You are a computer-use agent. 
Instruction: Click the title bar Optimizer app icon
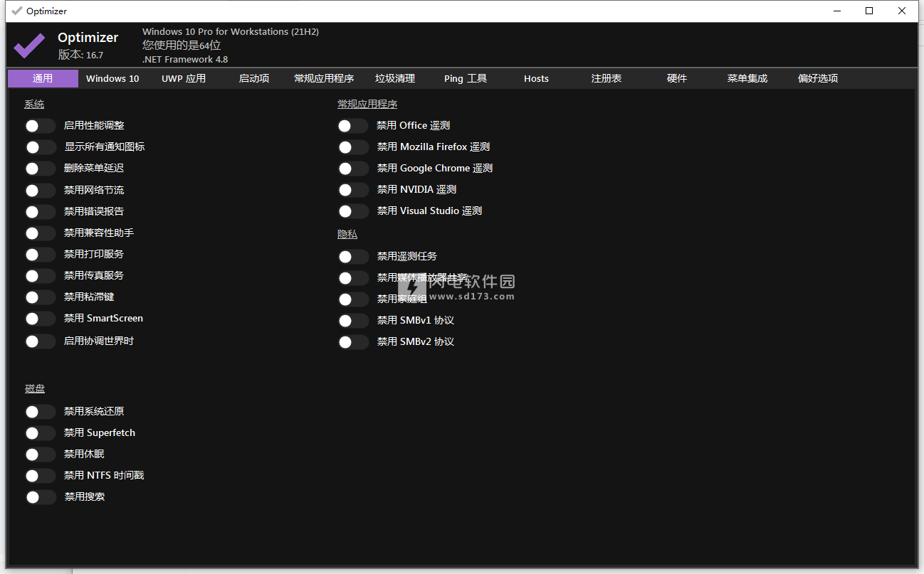16,11
